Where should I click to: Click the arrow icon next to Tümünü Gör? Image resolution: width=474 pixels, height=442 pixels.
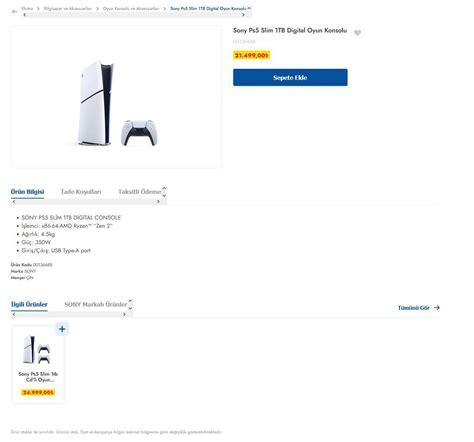(x=437, y=308)
